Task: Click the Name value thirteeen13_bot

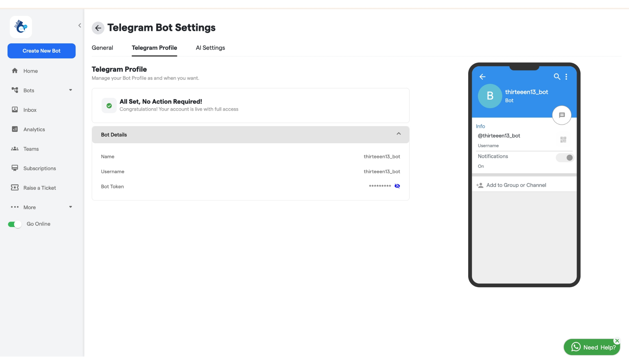Action: (382, 156)
